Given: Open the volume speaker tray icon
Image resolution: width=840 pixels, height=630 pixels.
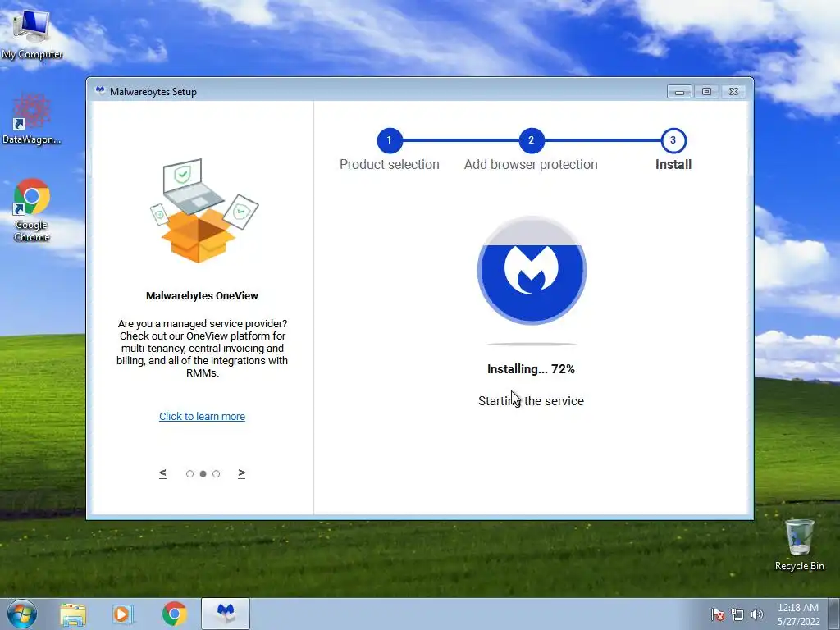Looking at the screenshot, I should pos(757,614).
